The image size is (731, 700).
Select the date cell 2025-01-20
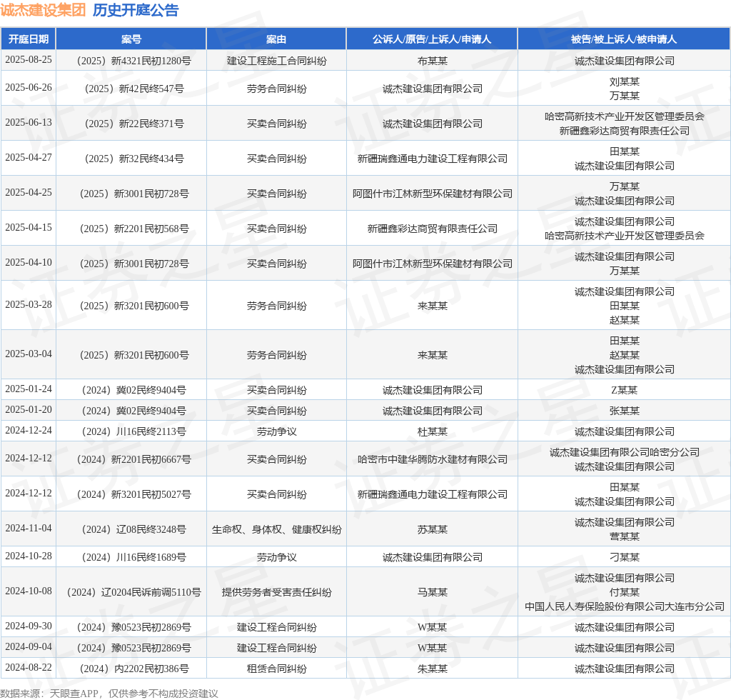point(29,409)
